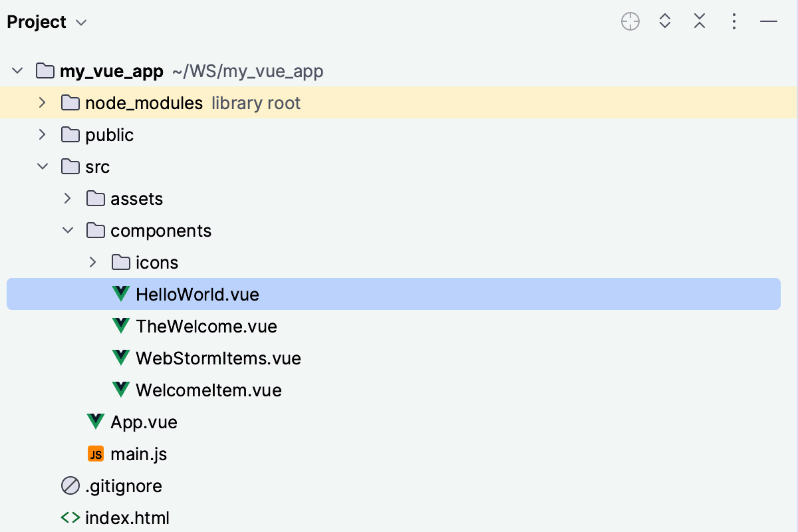Click the 'library root' label
The width and height of the screenshot is (798, 532).
point(256,103)
